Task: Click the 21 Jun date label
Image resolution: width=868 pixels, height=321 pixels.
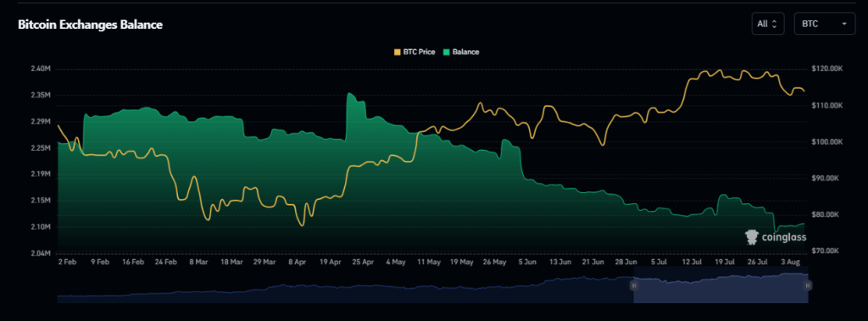Action: click(593, 262)
